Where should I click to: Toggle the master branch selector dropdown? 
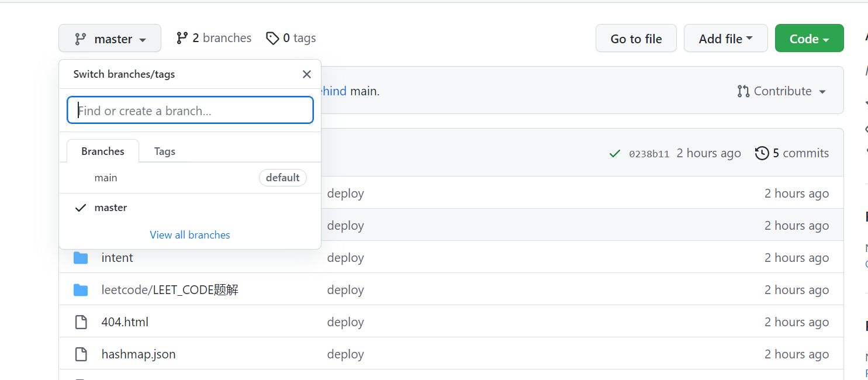click(x=110, y=39)
